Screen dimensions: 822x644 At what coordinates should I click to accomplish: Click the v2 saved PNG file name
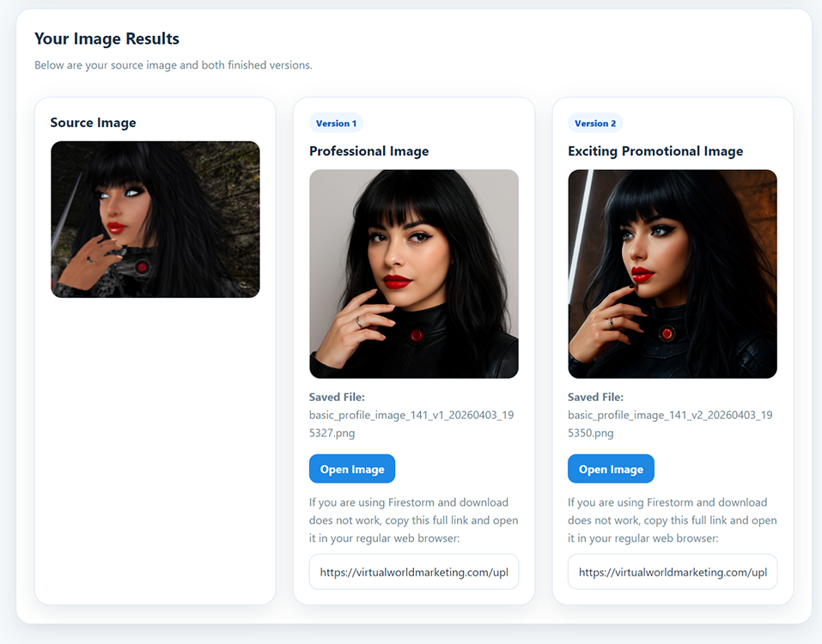[x=669, y=424]
